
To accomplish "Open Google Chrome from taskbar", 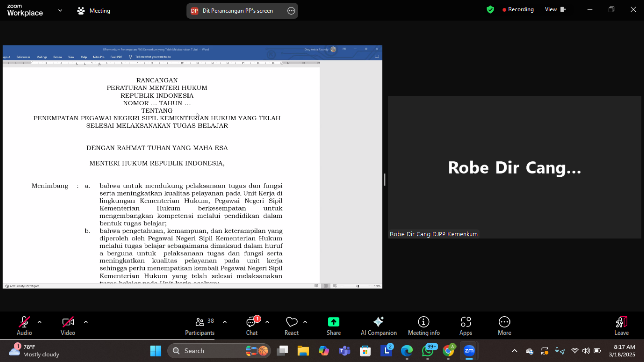I will click(x=448, y=351).
